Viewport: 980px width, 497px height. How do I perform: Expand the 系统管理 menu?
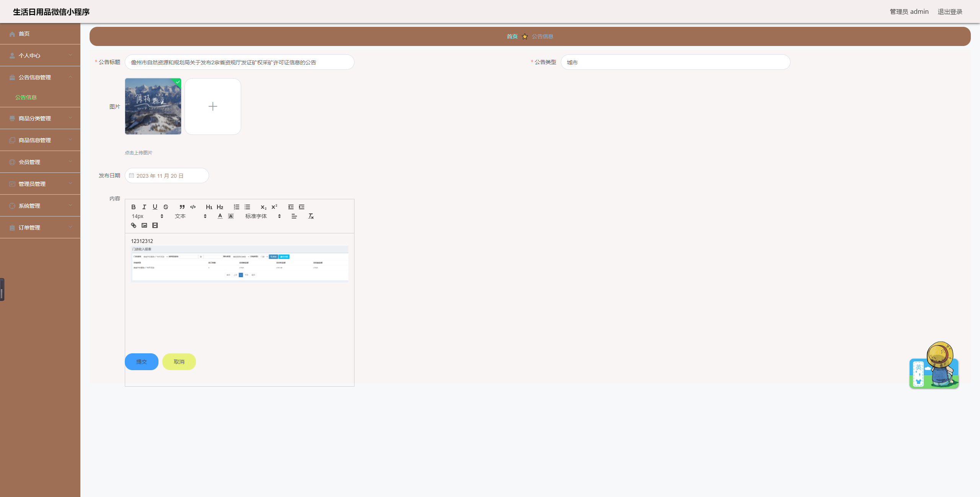pos(40,206)
